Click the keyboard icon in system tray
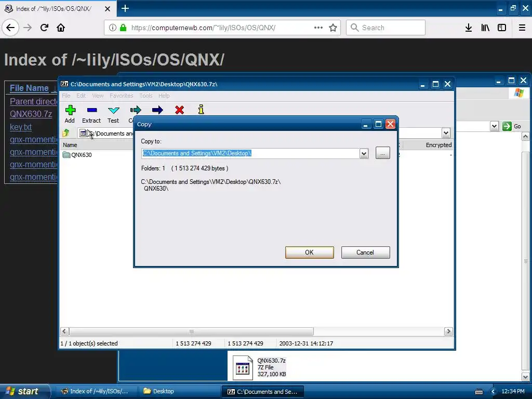 (478, 392)
